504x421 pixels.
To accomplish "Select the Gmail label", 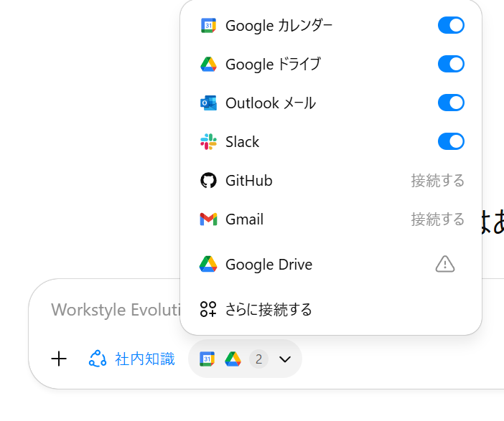I will pos(245,219).
